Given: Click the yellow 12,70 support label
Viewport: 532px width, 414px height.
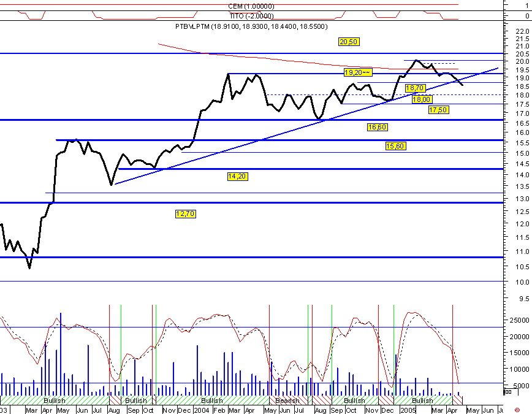Looking at the screenshot, I should (186, 213).
